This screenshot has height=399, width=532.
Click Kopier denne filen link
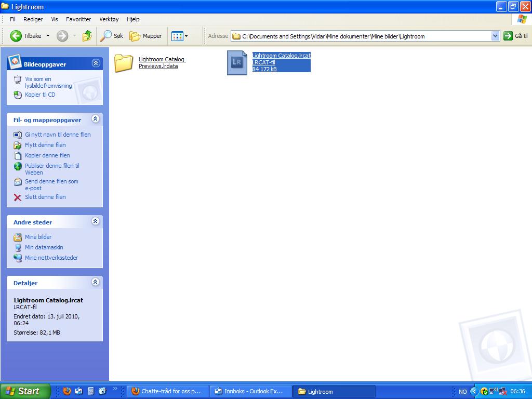(47, 155)
